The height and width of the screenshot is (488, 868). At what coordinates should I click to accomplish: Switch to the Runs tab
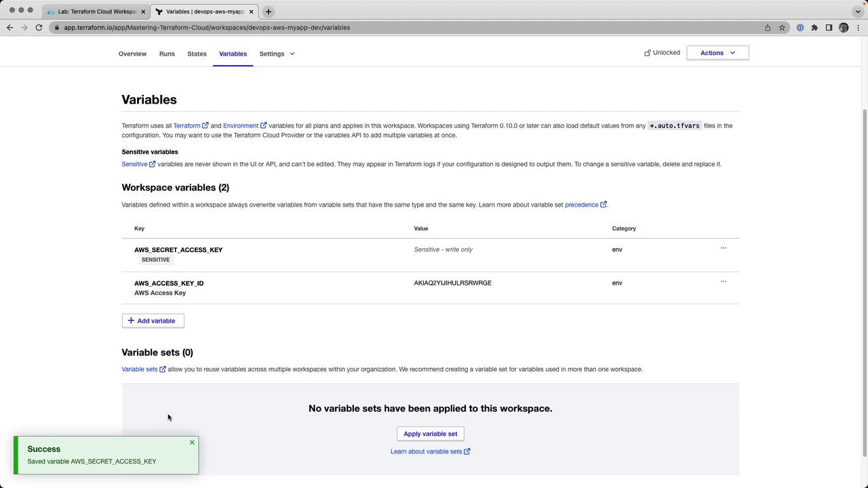167,54
